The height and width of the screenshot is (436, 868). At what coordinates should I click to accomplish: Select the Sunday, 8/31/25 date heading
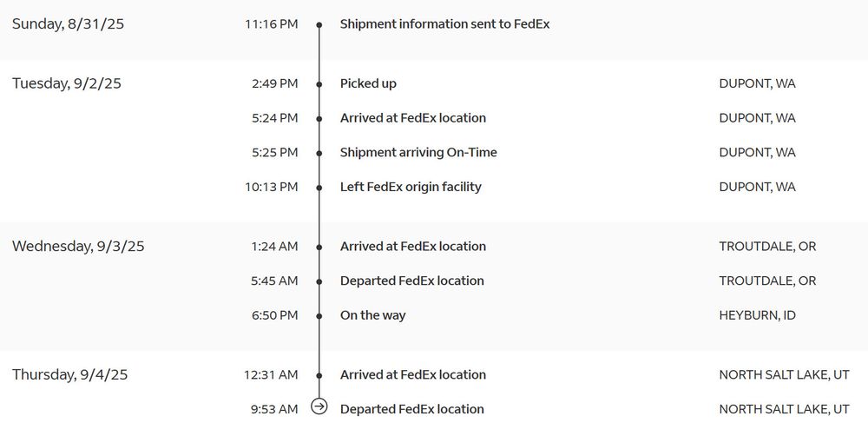click(x=68, y=24)
